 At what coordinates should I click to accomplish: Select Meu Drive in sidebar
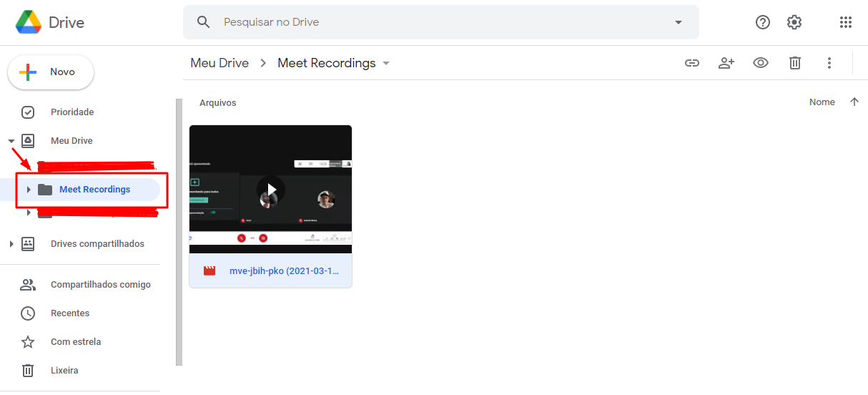[71, 141]
